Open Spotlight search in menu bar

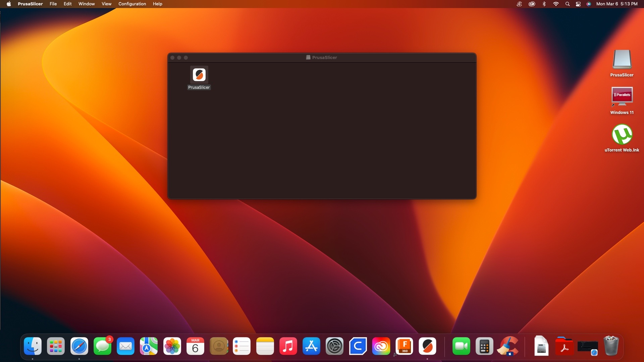pos(567,4)
